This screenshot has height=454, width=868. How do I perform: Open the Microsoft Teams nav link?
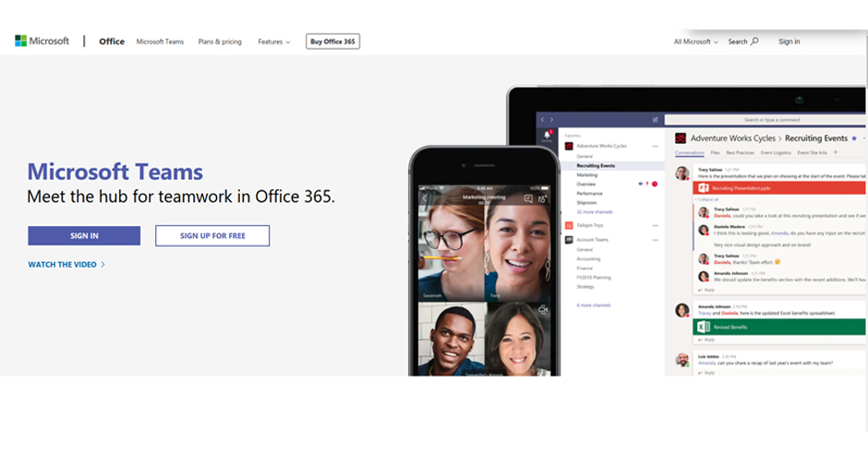pyautogui.click(x=160, y=42)
